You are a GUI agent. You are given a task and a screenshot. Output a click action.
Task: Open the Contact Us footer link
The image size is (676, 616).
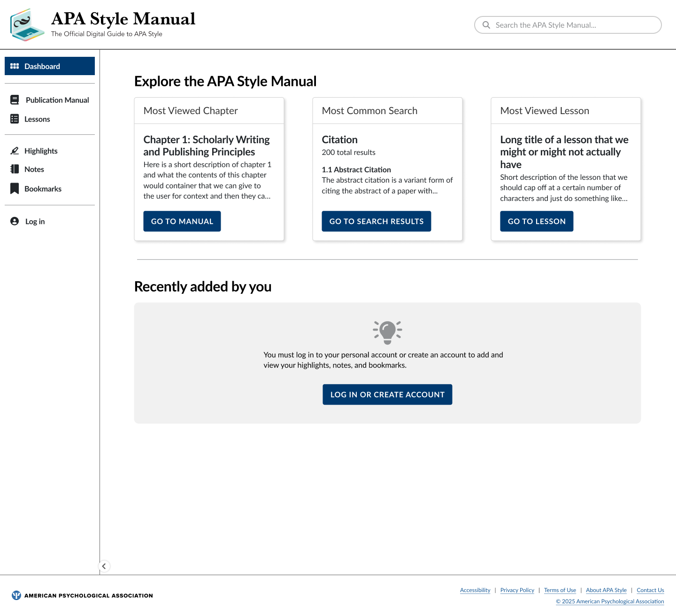(650, 590)
